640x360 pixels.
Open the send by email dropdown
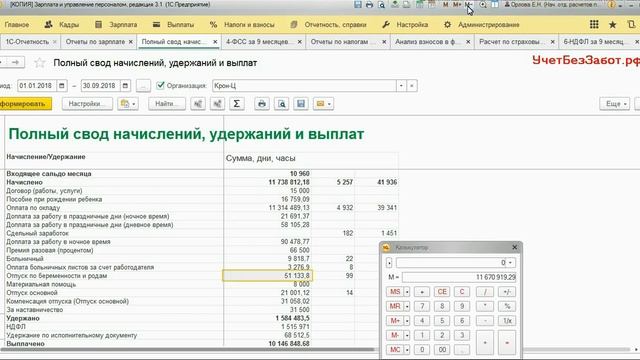click(x=323, y=104)
